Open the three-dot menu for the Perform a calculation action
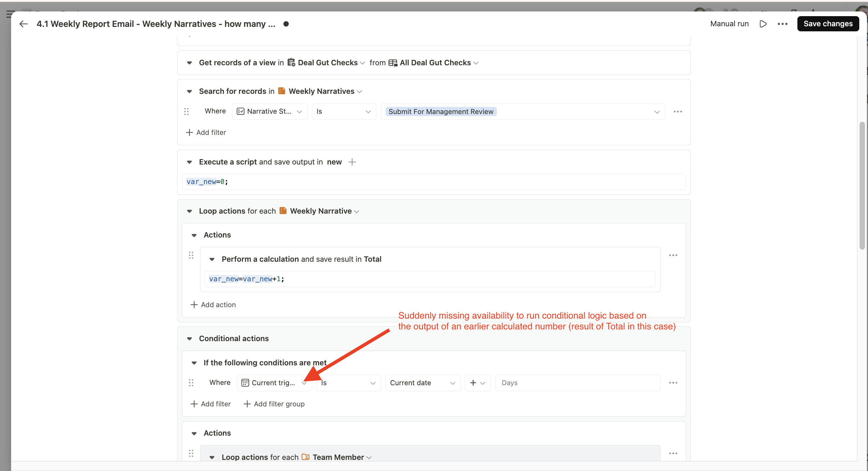The image size is (868, 471). coord(673,255)
